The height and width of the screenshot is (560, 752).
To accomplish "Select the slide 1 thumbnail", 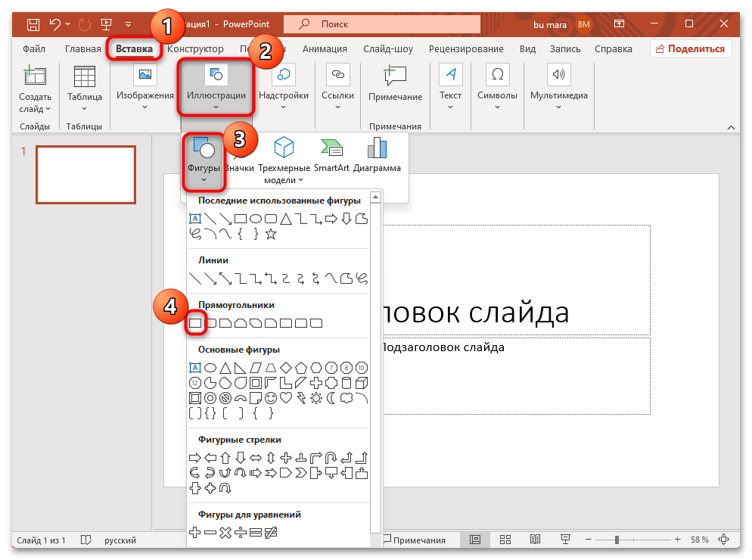I will pos(85,175).
